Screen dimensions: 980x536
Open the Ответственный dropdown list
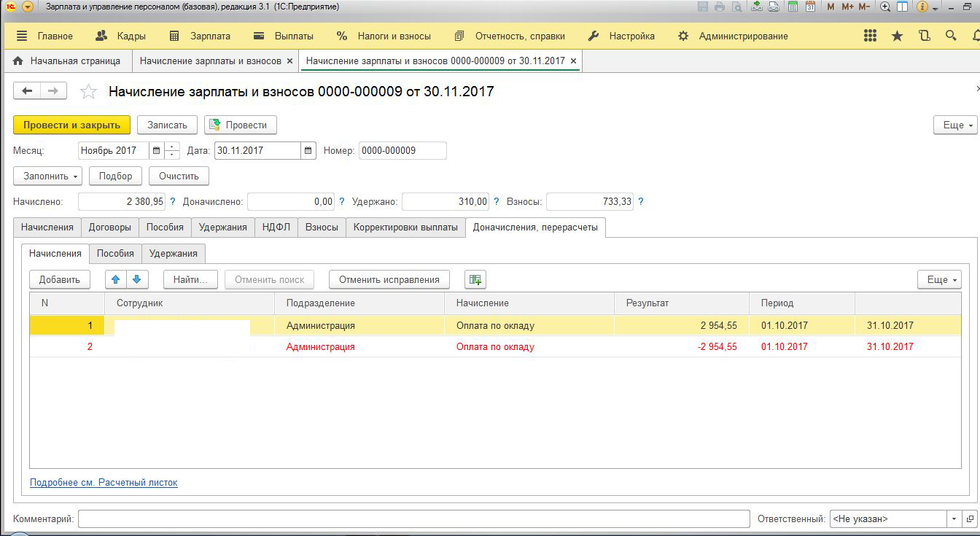pos(954,519)
